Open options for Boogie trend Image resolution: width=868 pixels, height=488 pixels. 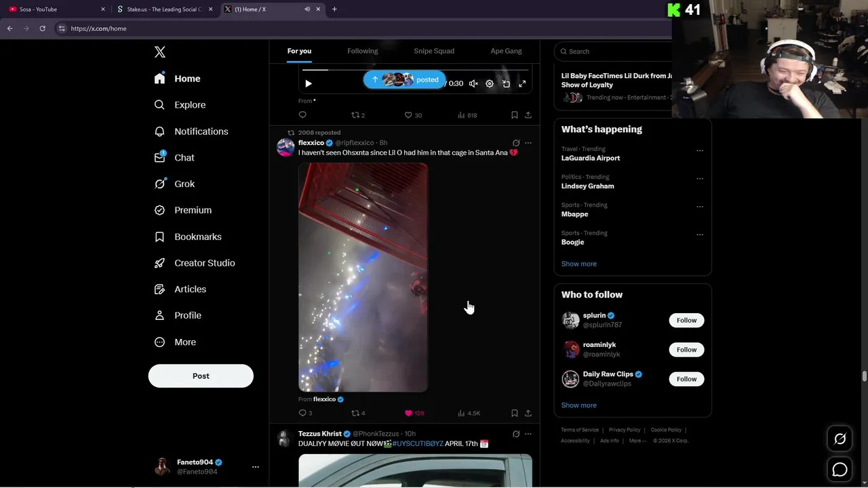click(700, 235)
